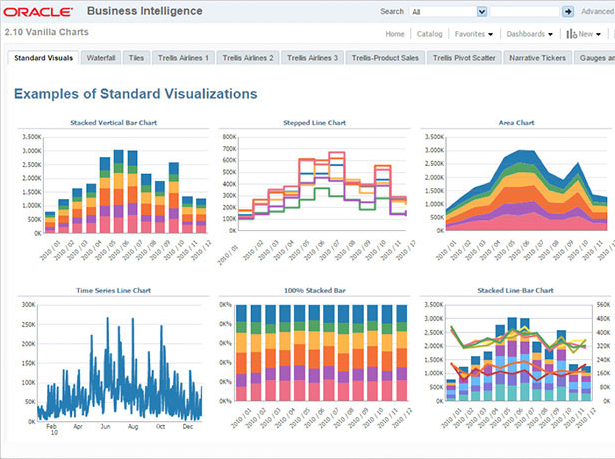Click the 2010/01 bar in 100% Stacked Bar
The image size is (615, 459).
[242, 353]
